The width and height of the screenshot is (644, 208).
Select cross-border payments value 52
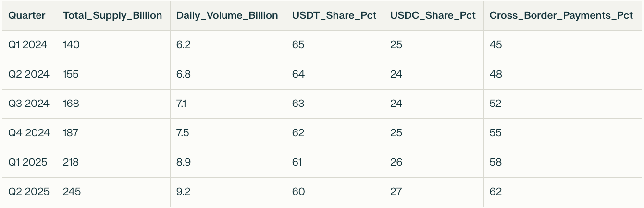pyautogui.click(x=495, y=104)
